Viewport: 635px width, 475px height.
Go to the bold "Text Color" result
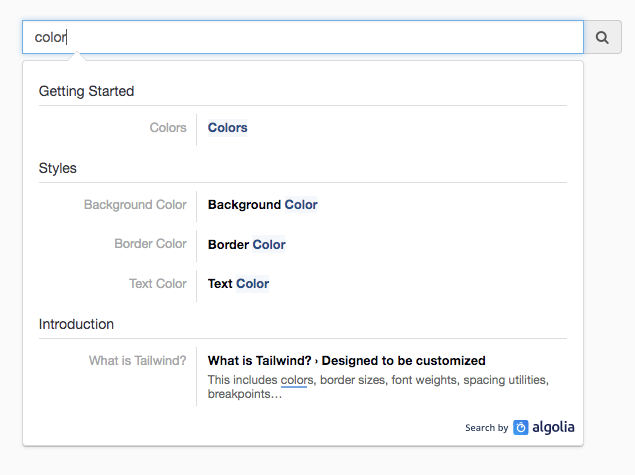tap(238, 284)
